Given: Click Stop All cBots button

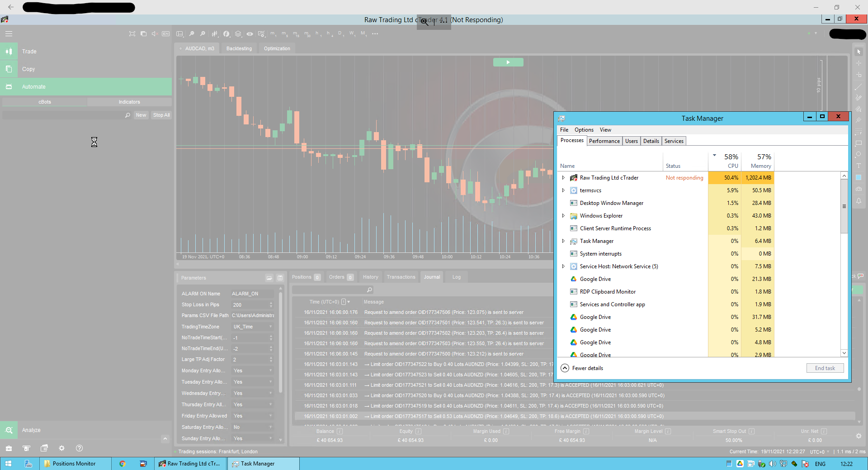Looking at the screenshot, I should 161,115.
